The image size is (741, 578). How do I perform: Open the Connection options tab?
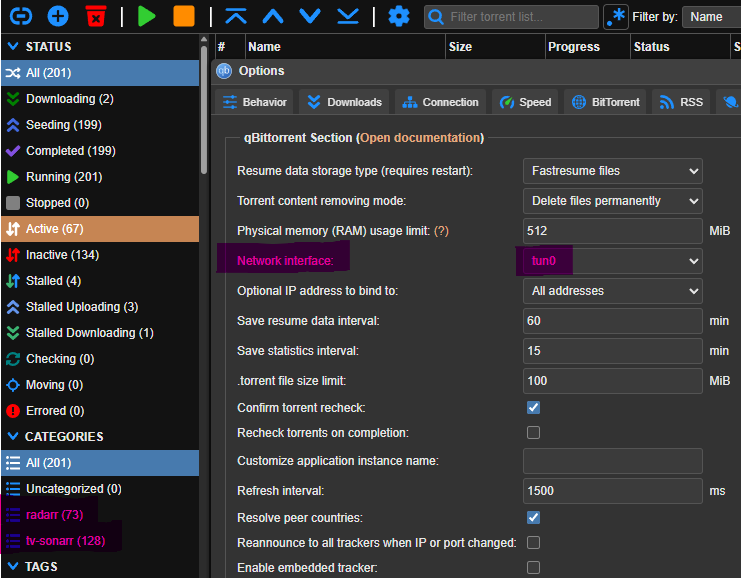coord(440,102)
